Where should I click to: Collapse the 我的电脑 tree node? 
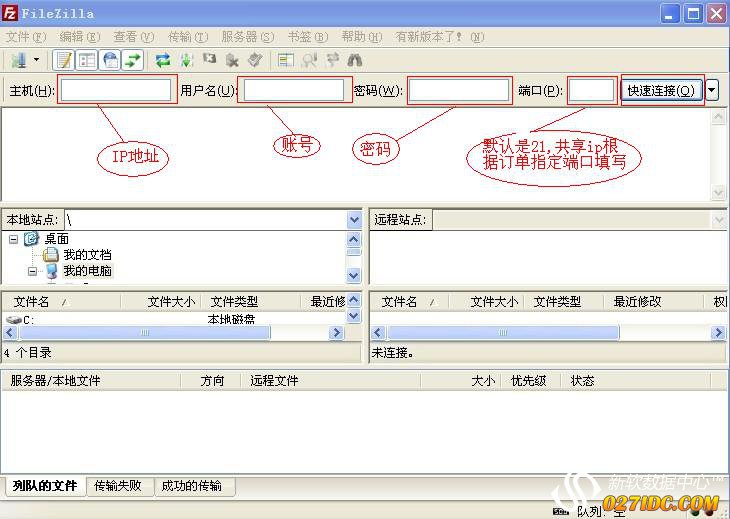click(32, 271)
